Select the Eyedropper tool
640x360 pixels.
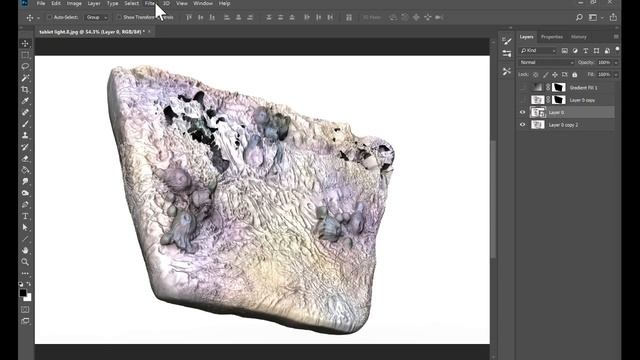pos(25,101)
